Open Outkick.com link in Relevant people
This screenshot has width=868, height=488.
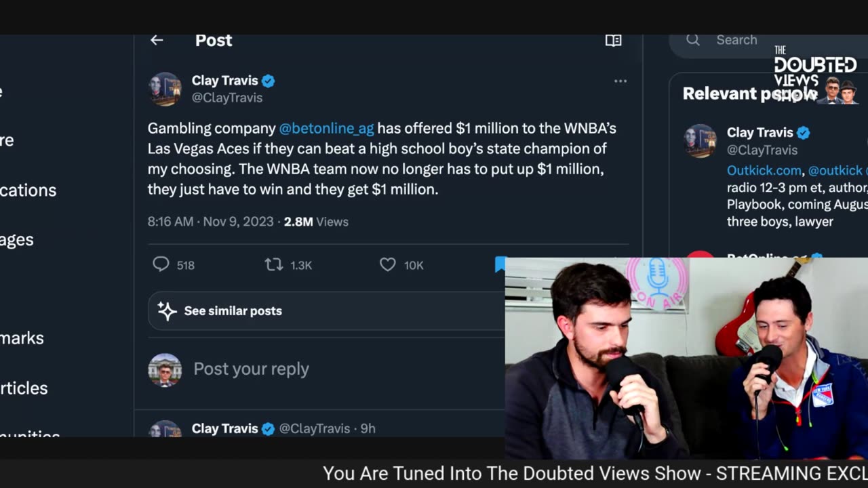click(764, 170)
